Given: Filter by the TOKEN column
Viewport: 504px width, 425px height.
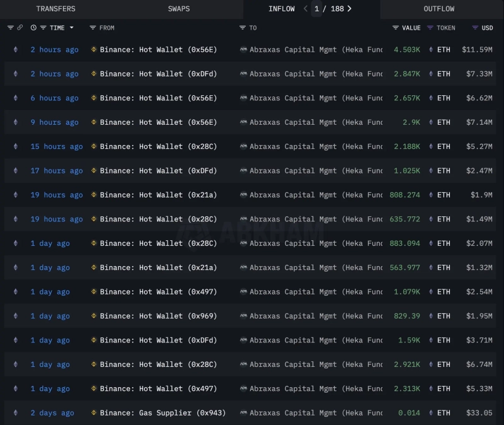Looking at the screenshot, I should [430, 28].
